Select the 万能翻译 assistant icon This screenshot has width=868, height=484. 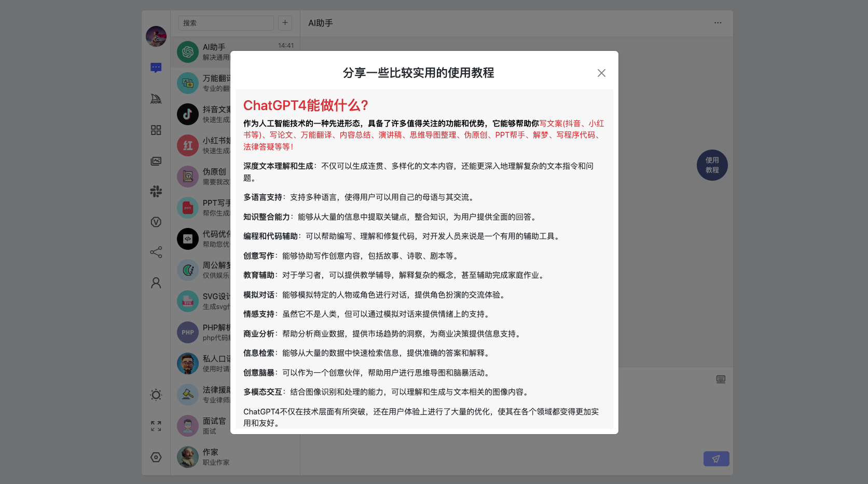point(188,83)
